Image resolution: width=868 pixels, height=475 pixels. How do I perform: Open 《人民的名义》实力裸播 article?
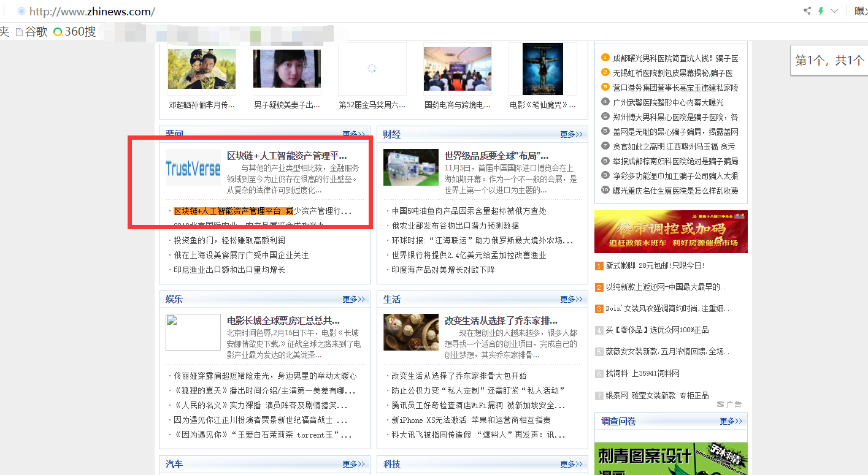(x=261, y=405)
